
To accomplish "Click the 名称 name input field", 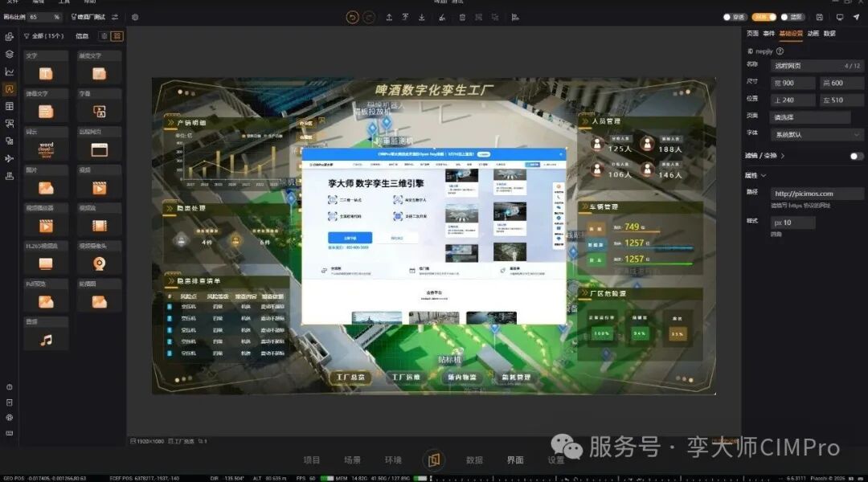I will pos(817,66).
